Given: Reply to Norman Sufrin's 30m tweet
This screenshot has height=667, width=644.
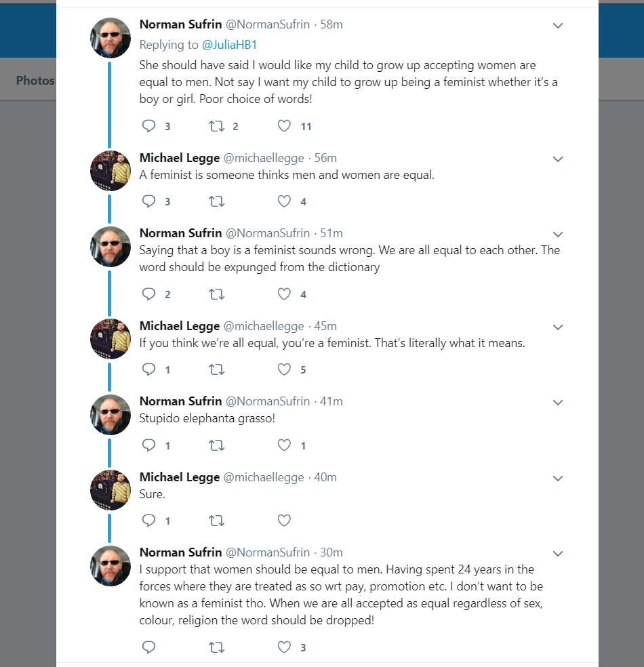Looking at the screenshot, I should tap(148, 647).
